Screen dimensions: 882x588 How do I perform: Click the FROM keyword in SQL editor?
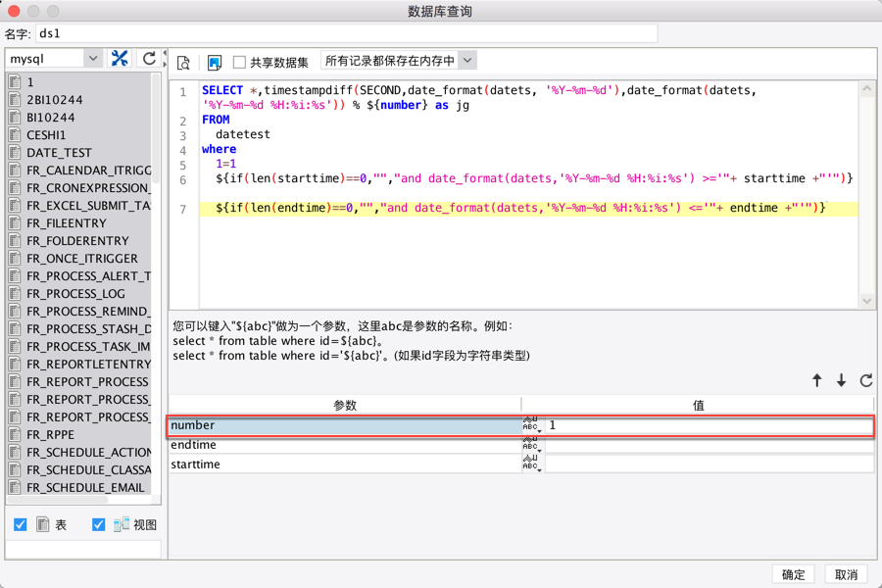tap(216, 120)
